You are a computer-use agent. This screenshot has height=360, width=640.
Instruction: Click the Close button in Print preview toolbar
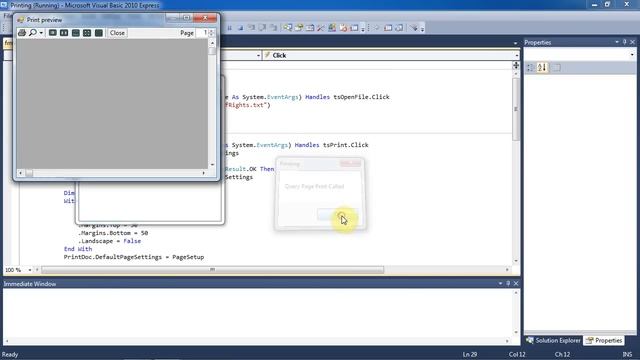tap(117, 33)
